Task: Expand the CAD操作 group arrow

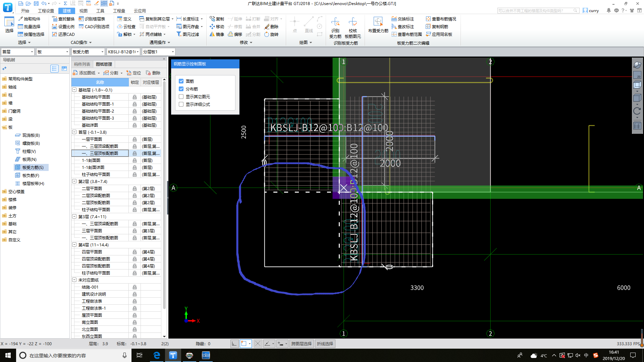Action: coord(91,43)
